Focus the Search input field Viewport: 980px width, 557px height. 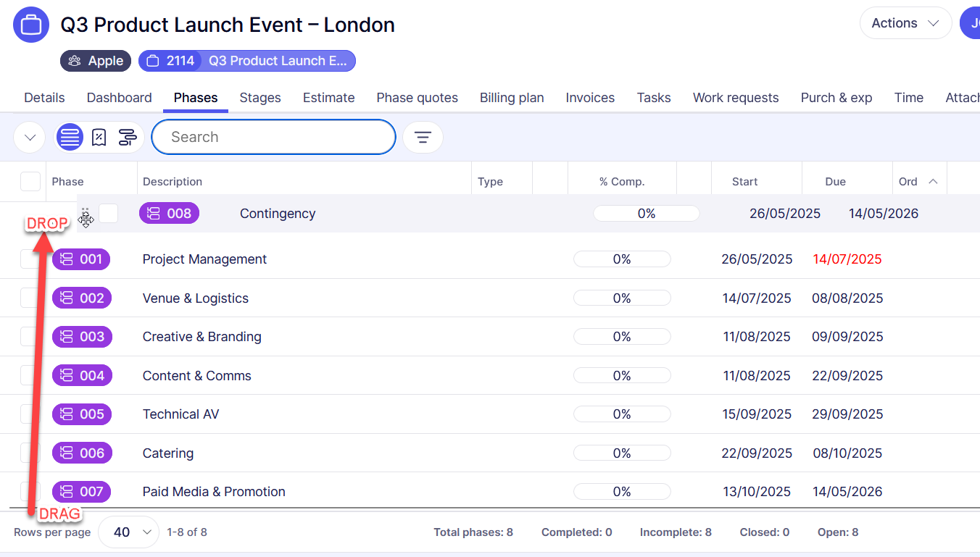tap(273, 137)
